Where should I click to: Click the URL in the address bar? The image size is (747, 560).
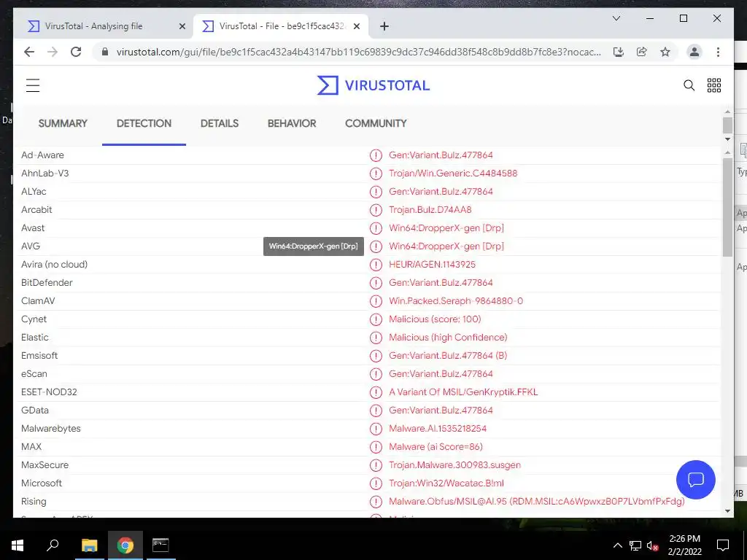pos(359,52)
